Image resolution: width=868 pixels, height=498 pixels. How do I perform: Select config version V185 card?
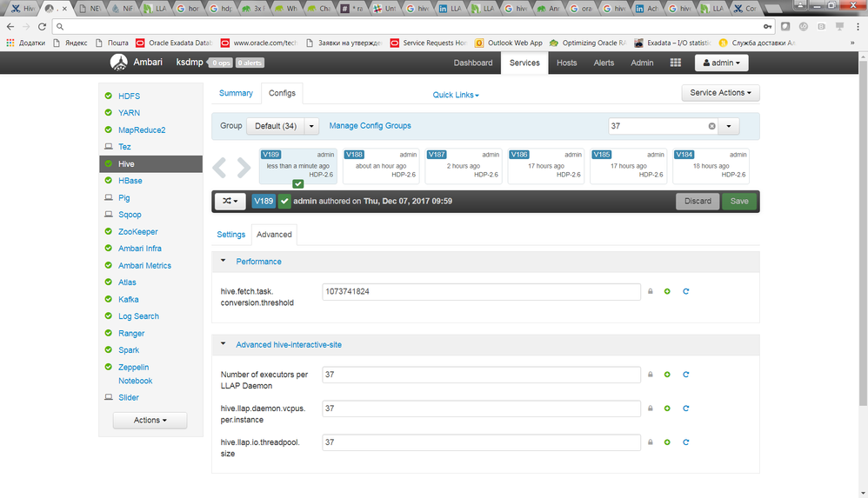pos(628,166)
